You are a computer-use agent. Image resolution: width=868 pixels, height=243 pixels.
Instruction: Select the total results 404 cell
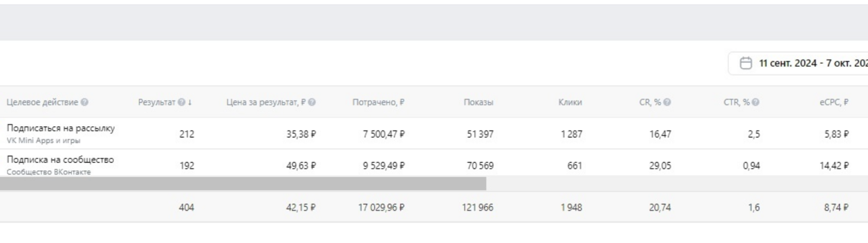point(187,207)
